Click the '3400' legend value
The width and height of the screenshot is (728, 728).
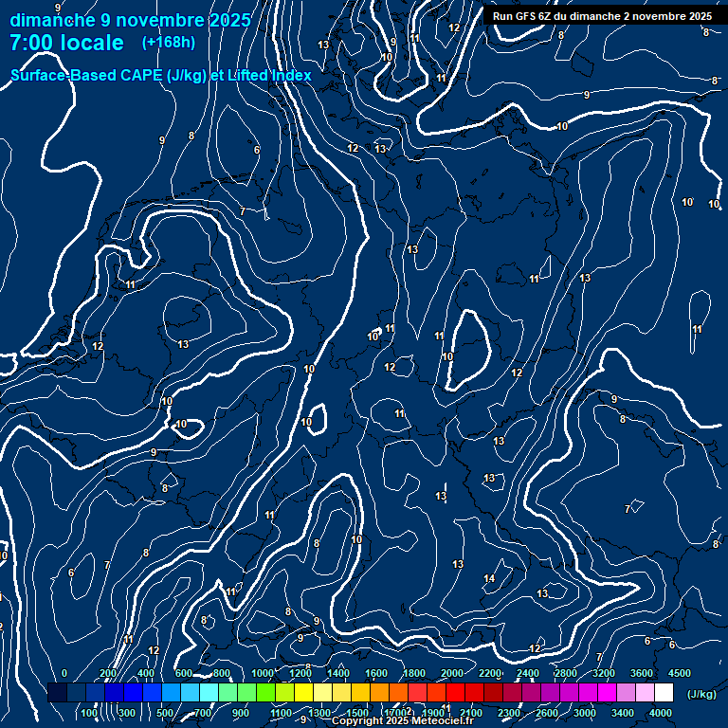[x=622, y=713]
